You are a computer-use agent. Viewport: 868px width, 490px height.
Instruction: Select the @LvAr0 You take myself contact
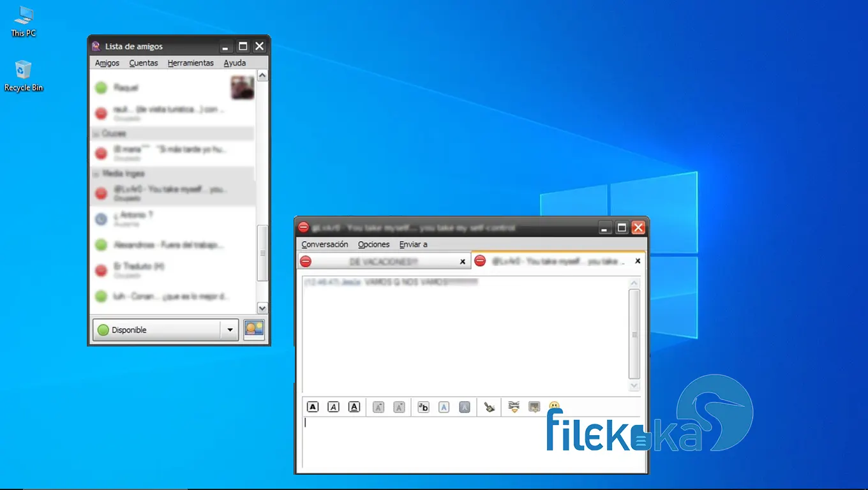(x=172, y=193)
